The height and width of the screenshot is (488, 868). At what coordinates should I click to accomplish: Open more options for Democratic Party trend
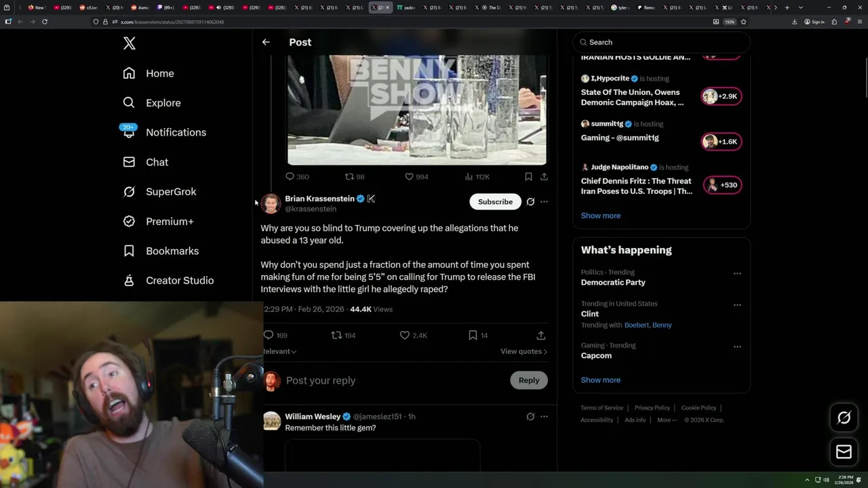[x=737, y=274]
